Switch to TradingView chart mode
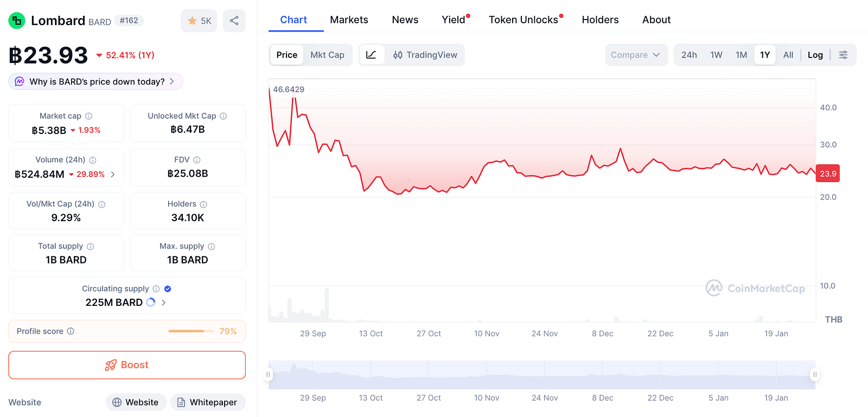 click(x=425, y=55)
